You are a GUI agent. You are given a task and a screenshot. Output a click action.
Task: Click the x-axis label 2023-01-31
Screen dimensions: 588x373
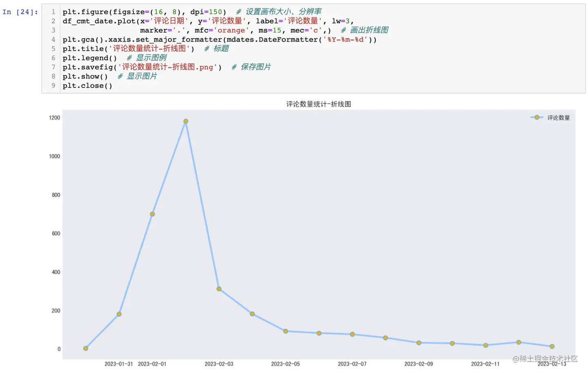click(x=118, y=364)
